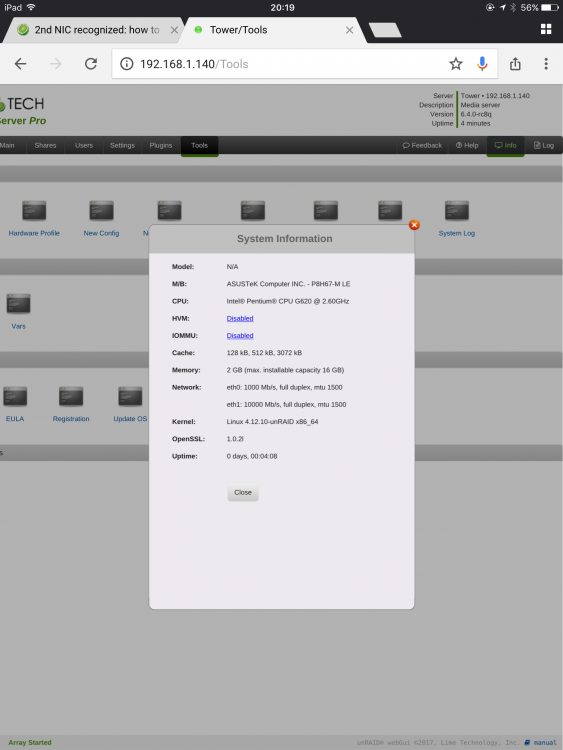Open the System Log tool icon

coord(457,210)
